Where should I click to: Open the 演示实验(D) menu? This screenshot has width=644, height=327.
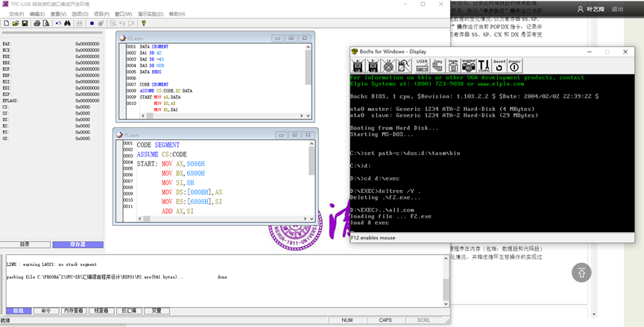pyautogui.click(x=151, y=14)
